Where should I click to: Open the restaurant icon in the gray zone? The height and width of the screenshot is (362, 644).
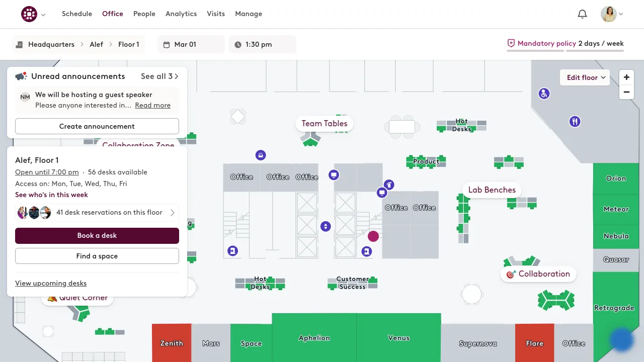pyautogui.click(x=575, y=121)
